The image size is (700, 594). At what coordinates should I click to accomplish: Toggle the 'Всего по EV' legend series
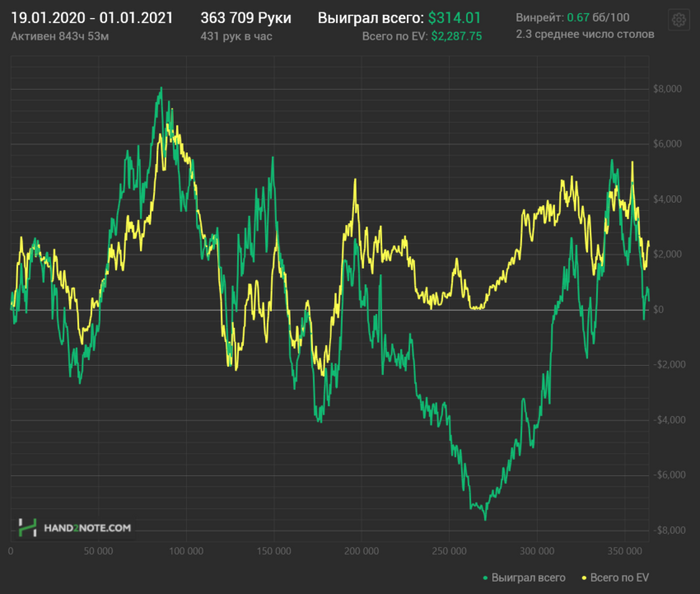tap(615, 577)
